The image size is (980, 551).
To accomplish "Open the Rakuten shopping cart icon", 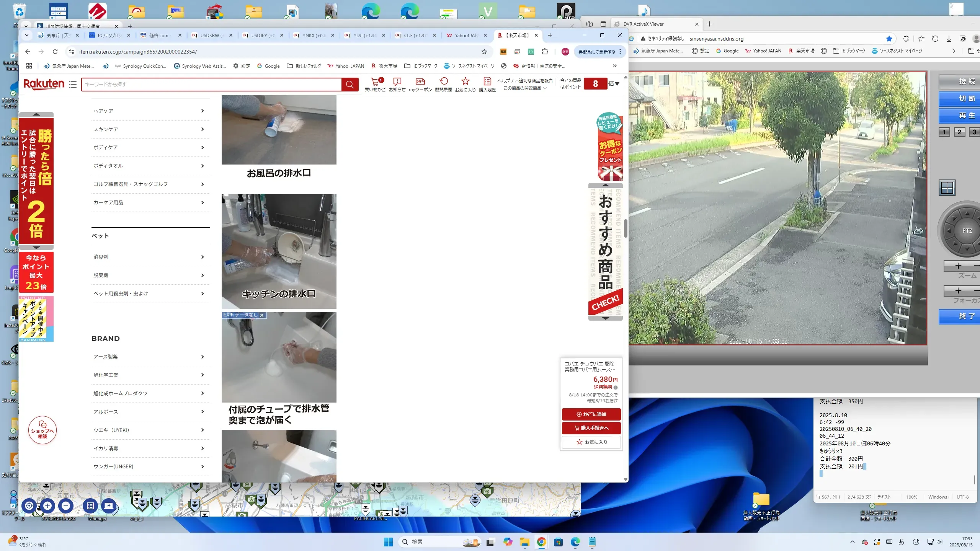I will pos(375,82).
